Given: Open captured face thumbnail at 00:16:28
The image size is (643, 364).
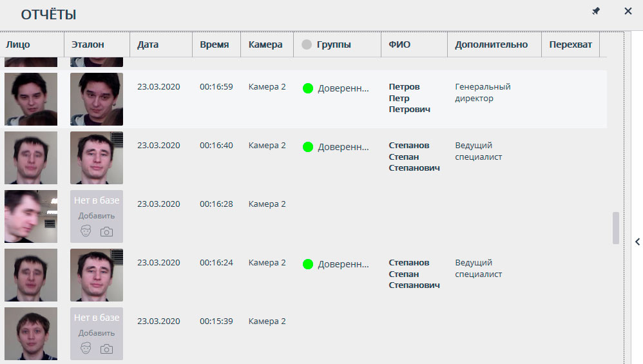Looking at the screenshot, I should 31,216.
